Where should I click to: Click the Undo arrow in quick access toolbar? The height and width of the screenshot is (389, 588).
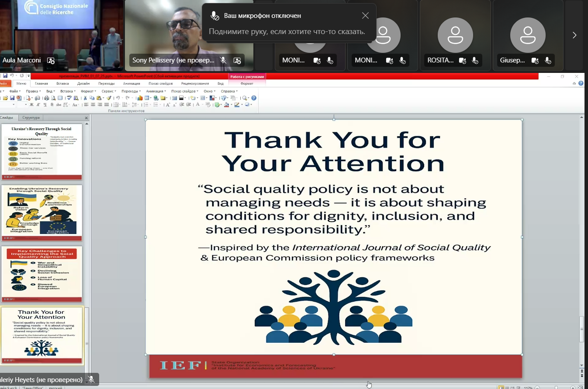(12, 76)
